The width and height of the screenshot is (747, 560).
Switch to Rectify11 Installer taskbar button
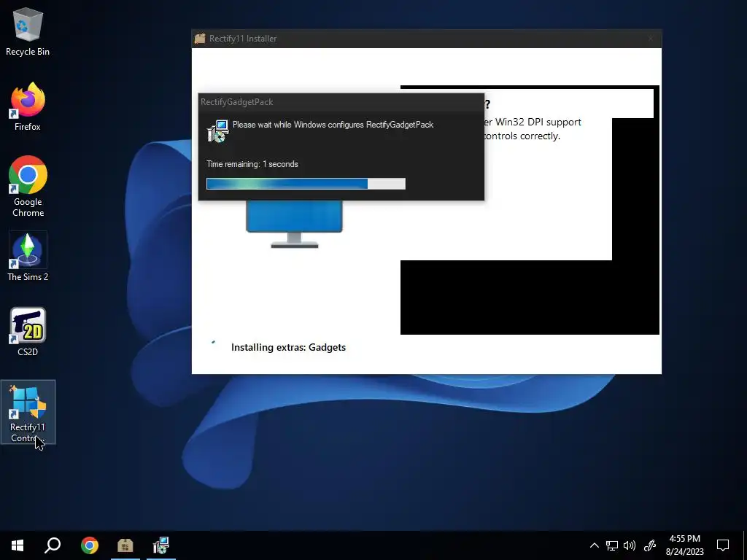[x=125, y=545]
